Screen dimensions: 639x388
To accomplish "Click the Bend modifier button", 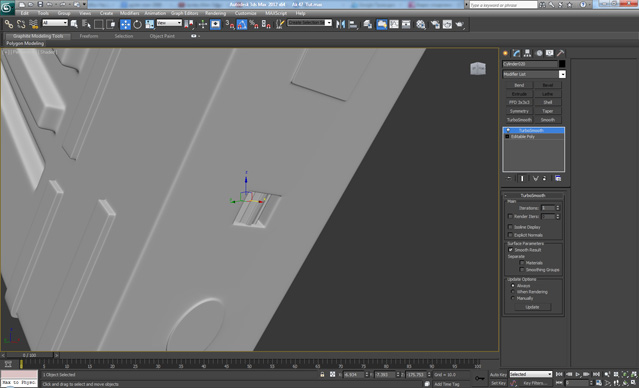I will 519,85.
